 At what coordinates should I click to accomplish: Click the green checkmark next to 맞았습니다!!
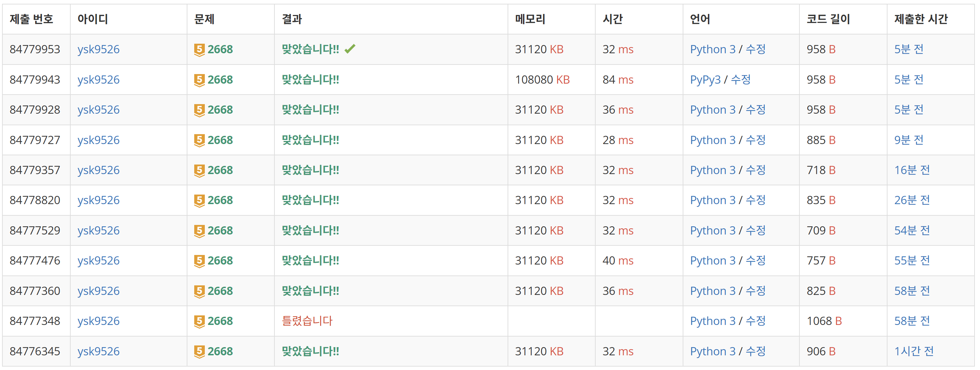(x=350, y=49)
